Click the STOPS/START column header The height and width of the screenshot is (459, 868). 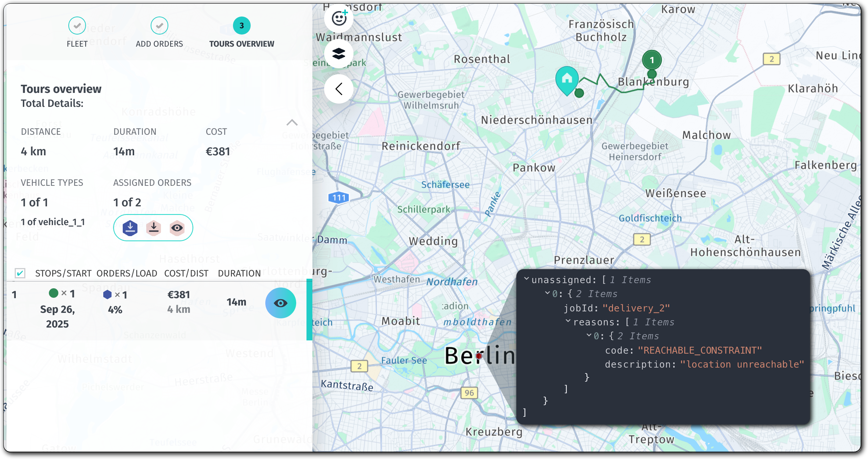63,273
